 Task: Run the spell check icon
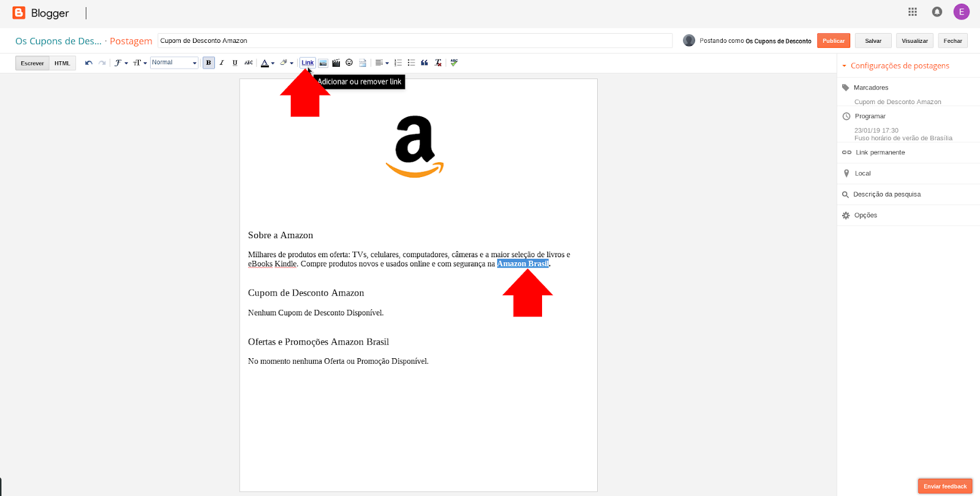(x=454, y=62)
